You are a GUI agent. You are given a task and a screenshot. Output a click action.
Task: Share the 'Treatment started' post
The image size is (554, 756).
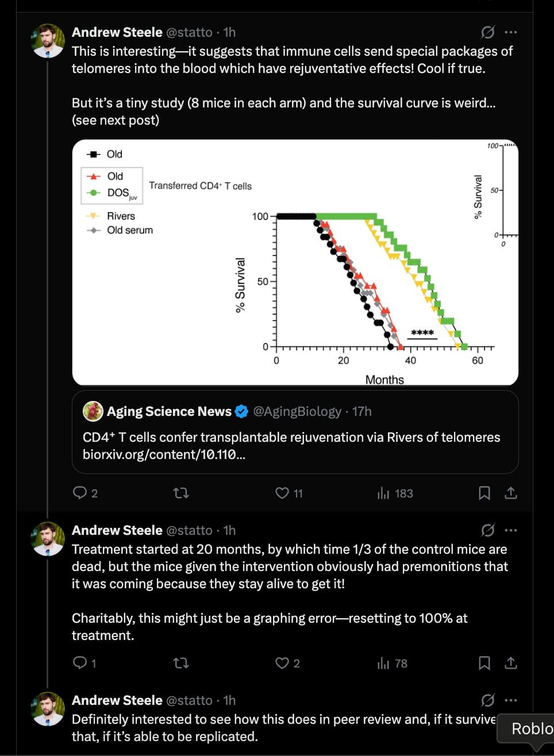coord(510,663)
